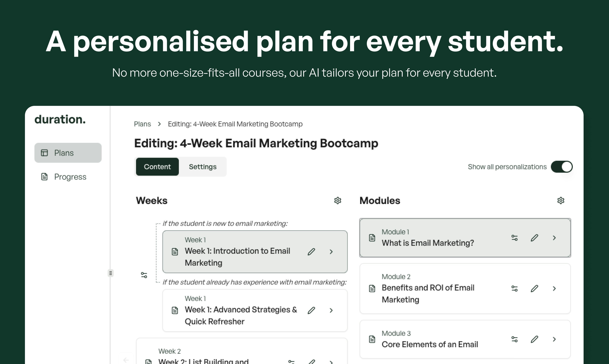The height and width of the screenshot is (364, 609).
Task: Toggle Show all personalizations switch
Action: [x=562, y=167]
